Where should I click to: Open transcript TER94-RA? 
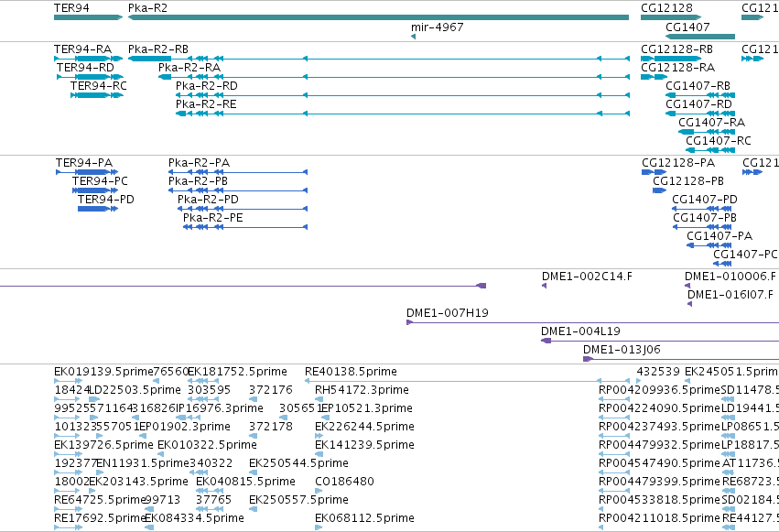pyautogui.click(x=89, y=59)
